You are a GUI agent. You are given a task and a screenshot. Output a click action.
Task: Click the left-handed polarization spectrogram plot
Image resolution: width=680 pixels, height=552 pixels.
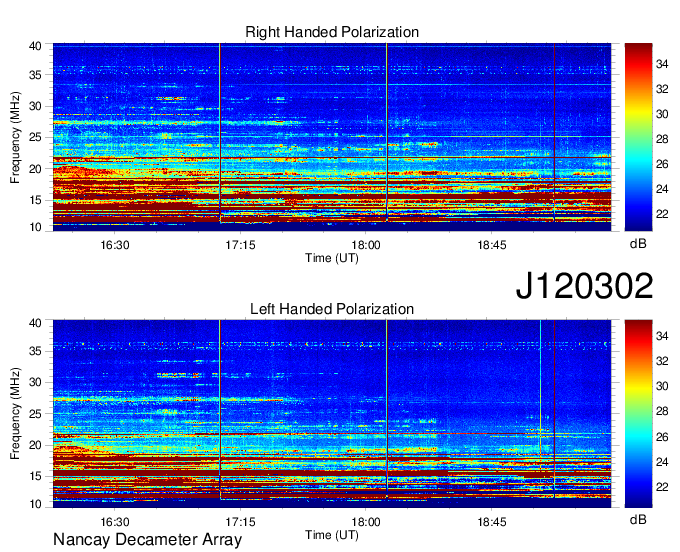[x=332, y=414]
